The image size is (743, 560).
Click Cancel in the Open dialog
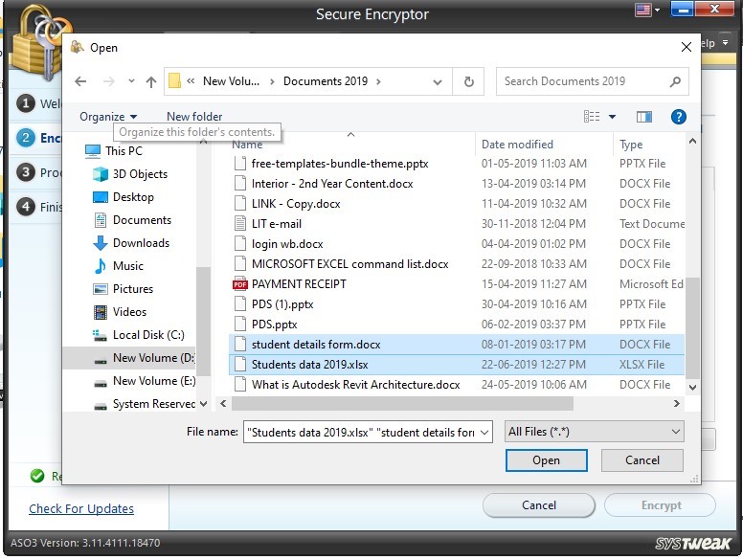coord(642,460)
